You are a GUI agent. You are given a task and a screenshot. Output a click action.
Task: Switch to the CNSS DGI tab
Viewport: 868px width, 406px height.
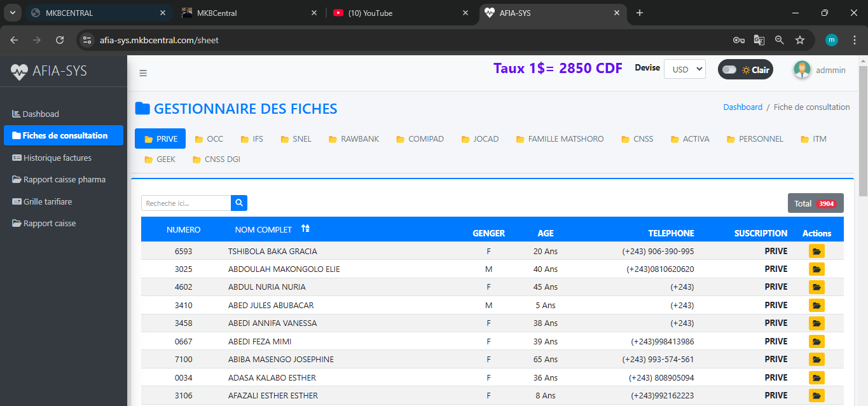tap(216, 159)
